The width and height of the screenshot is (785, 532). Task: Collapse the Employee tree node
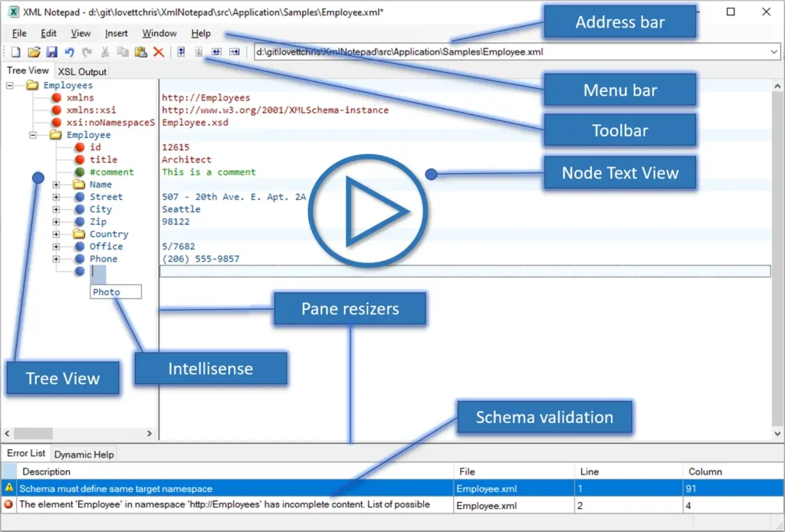(31, 134)
